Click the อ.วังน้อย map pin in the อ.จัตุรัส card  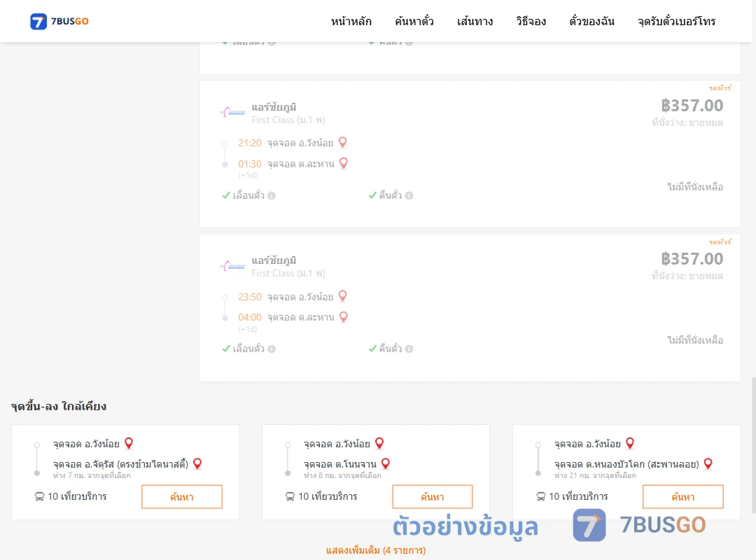tap(129, 443)
